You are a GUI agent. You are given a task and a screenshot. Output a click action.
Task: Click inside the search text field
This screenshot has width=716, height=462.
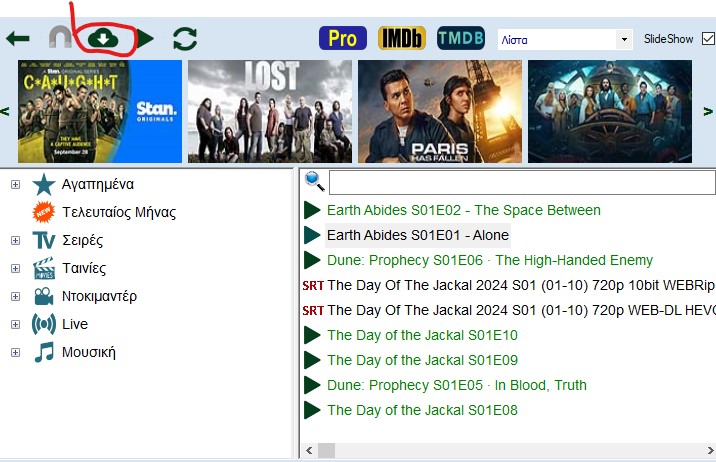pos(521,183)
